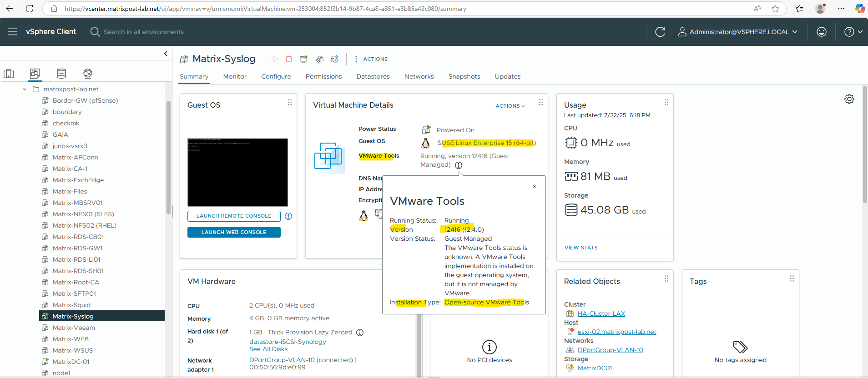This screenshot has width=868, height=378.
Task: Open the Networks tab
Action: click(x=419, y=76)
